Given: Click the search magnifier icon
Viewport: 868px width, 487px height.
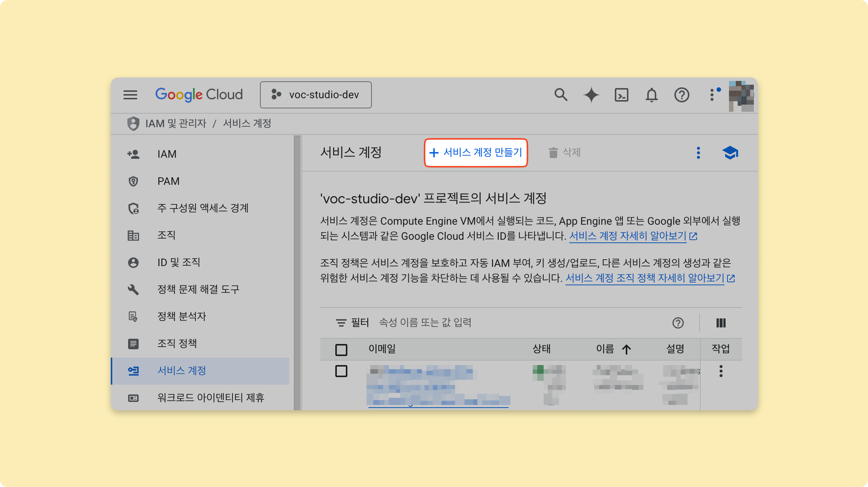Looking at the screenshot, I should (x=561, y=94).
